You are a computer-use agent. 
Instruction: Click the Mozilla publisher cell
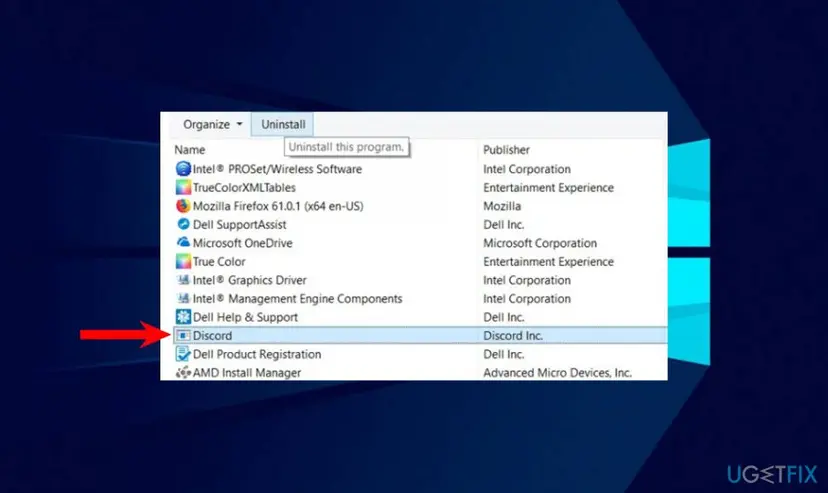pyautogui.click(x=502, y=206)
